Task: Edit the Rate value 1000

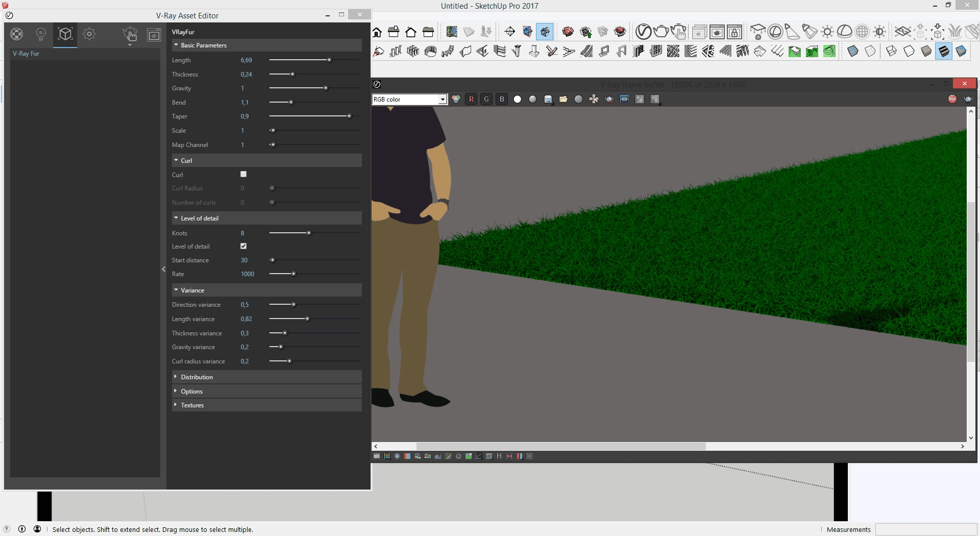Action: [x=248, y=274]
